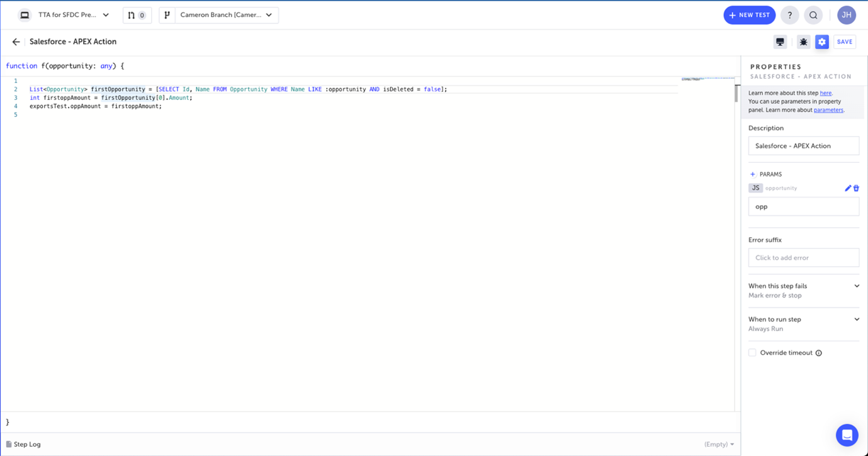Delete the opportunity param with trash icon
This screenshot has width=868, height=456.
pos(856,188)
